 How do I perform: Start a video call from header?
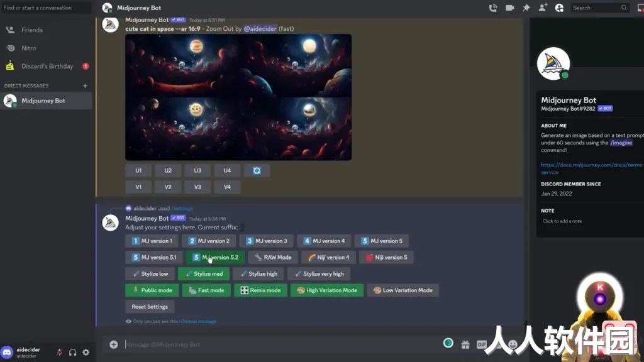point(509,8)
